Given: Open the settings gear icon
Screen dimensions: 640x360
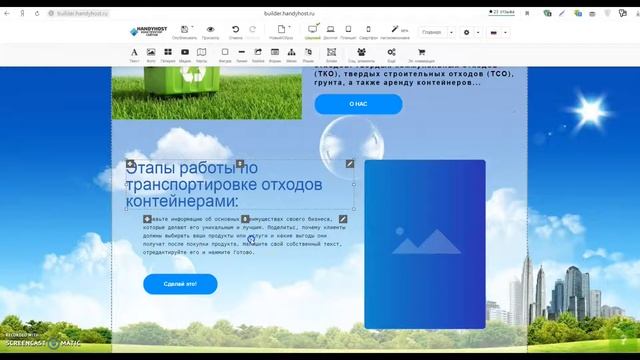Looking at the screenshot, I should click(467, 32).
